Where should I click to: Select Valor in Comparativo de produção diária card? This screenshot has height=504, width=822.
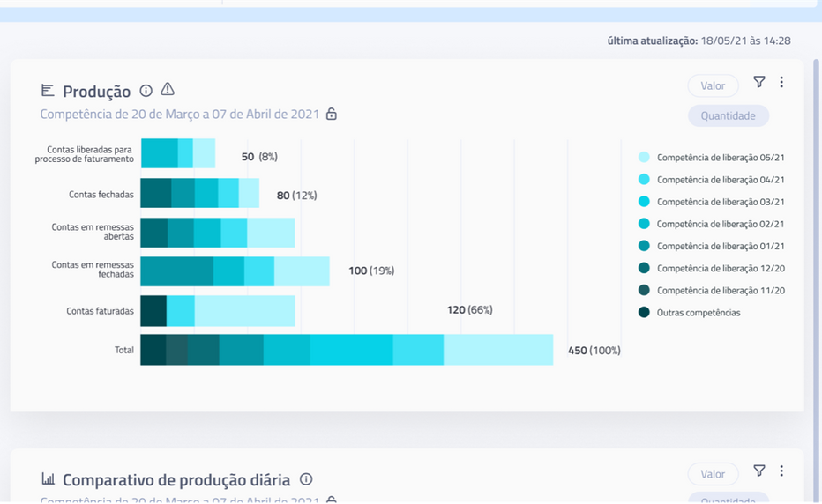tap(713, 474)
